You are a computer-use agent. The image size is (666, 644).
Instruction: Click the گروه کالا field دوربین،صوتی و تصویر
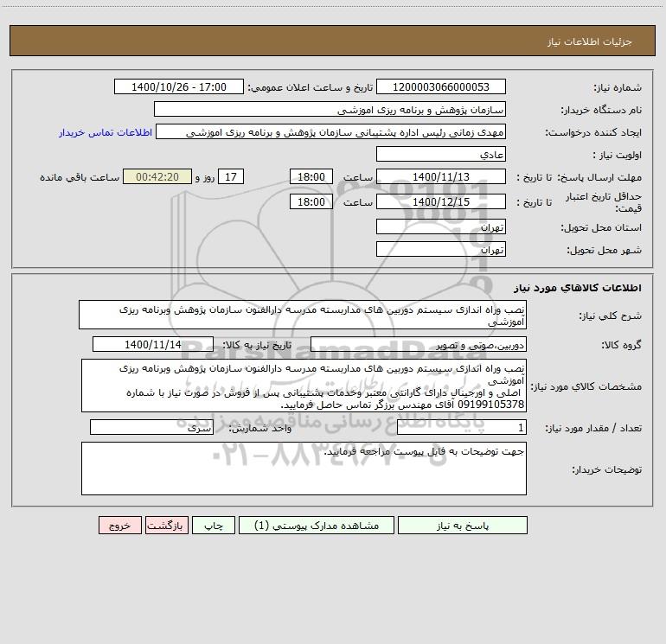[x=419, y=344]
